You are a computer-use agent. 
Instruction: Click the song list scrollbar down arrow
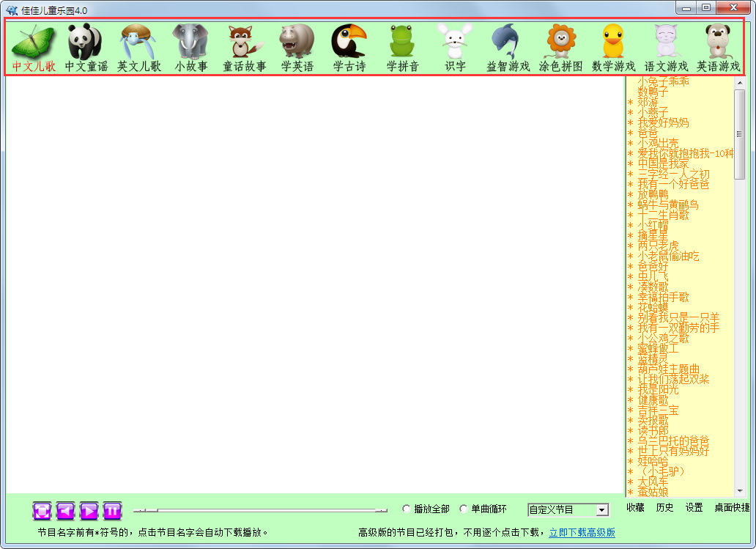point(739,490)
